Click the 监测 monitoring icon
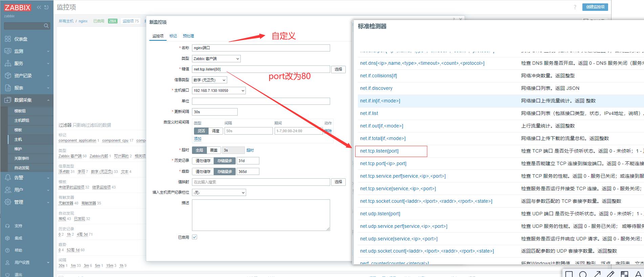The height and width of the screenshot is (277, 644). click(8, 51)
